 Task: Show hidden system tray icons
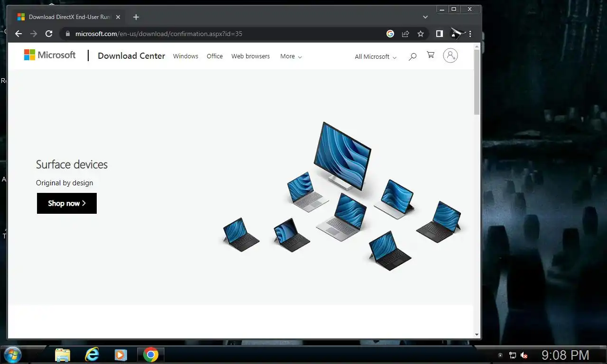500,355
